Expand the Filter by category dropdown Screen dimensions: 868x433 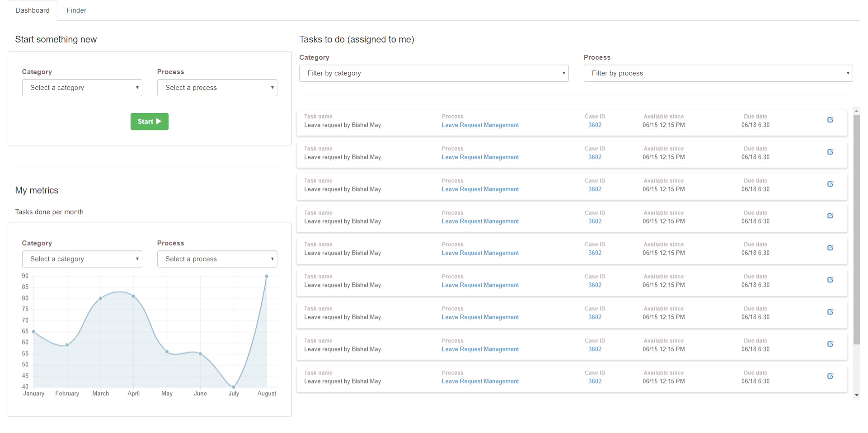433,73
